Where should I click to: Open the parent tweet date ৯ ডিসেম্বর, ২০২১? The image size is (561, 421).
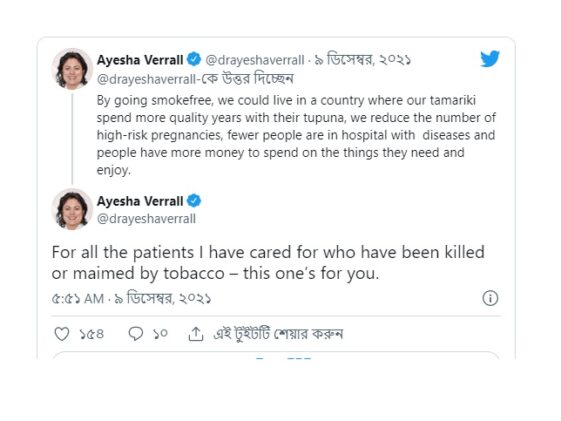tap(362, 60)
